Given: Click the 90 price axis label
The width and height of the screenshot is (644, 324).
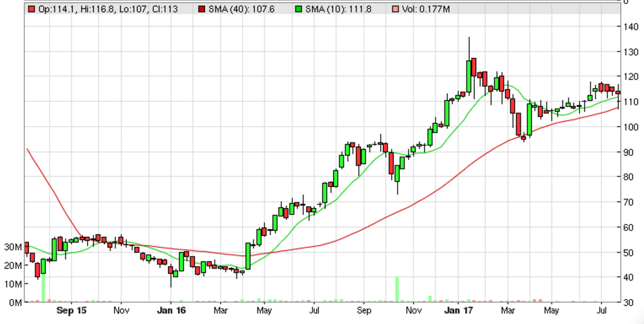Looking at the screenshot, I should pos(628,152).
